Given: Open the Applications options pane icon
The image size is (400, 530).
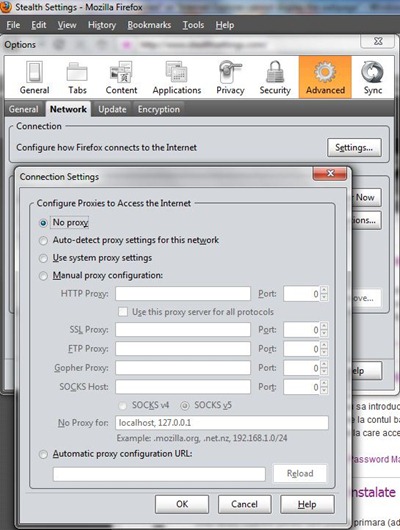Looking at the screenshot, I should click(177, 77).
